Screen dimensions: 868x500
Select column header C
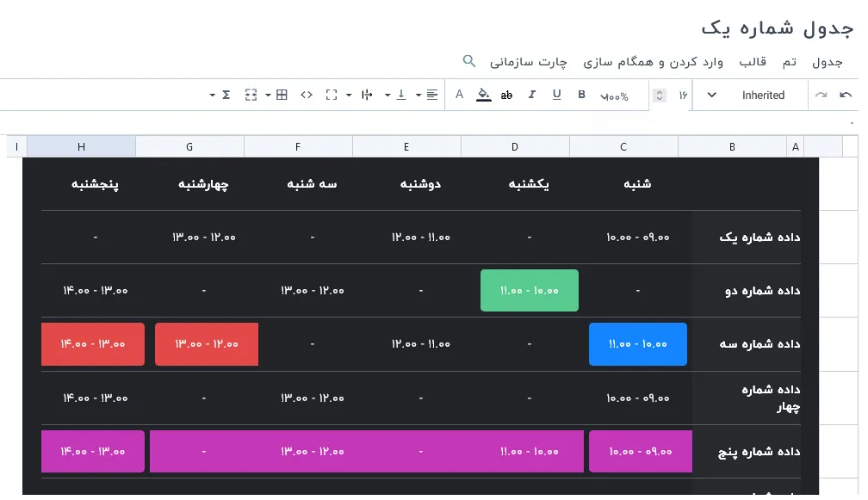pos(623,146)
